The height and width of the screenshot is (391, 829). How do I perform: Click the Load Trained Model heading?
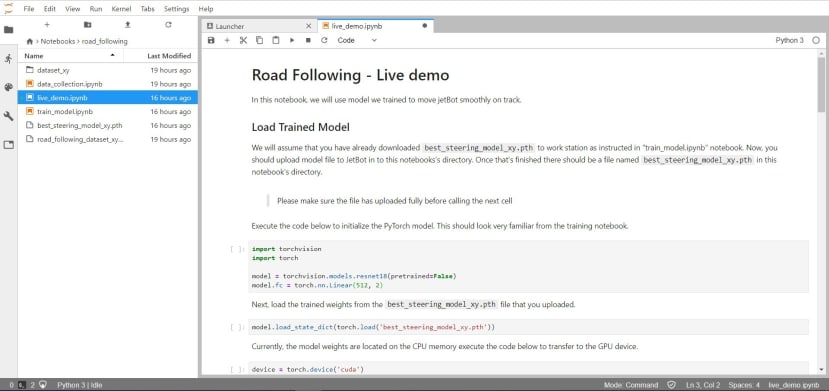coord(300,127)
